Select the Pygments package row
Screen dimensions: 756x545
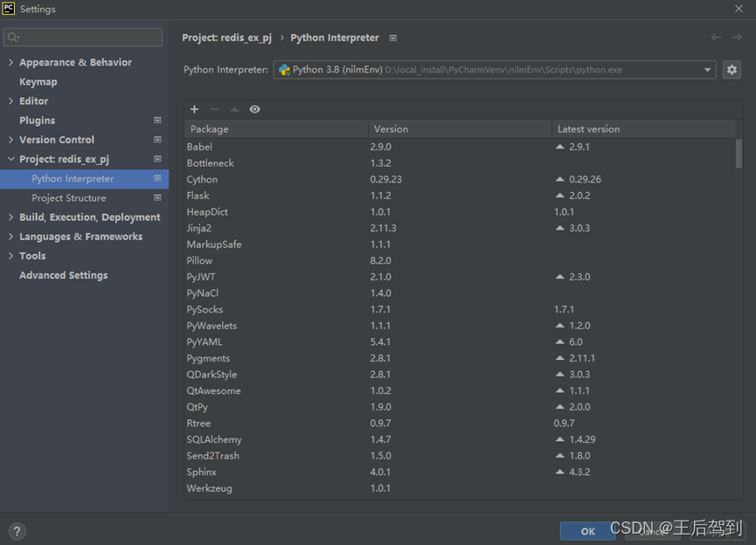point(461,358)
